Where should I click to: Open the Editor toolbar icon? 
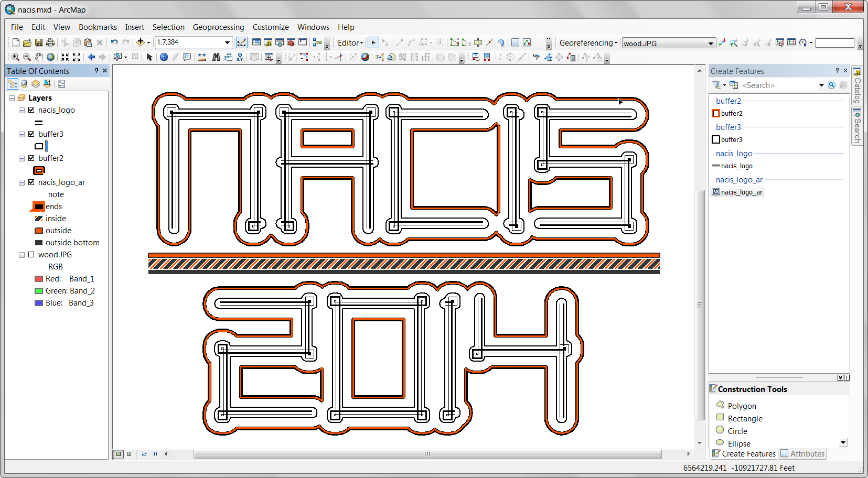(x=241, y=42)
